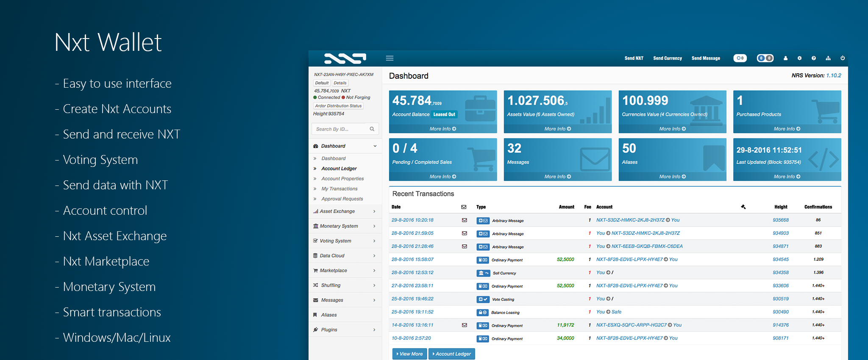The width and height of the screenshot is (868, 360).
Task: Click the envelope icon in table header
Action: [464, 207]
